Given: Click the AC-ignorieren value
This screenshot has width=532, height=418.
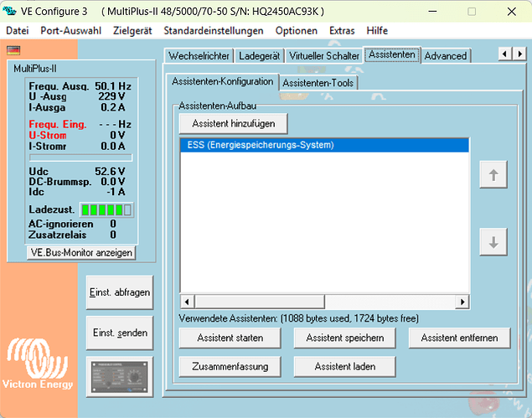Looking at the screenshot, I should [x=113, y=224].
